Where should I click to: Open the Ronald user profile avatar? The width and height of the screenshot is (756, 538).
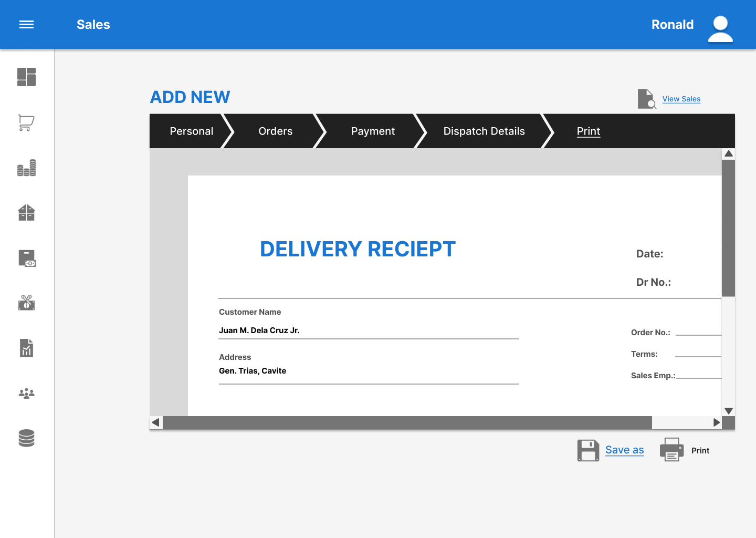tap(720, 28)
